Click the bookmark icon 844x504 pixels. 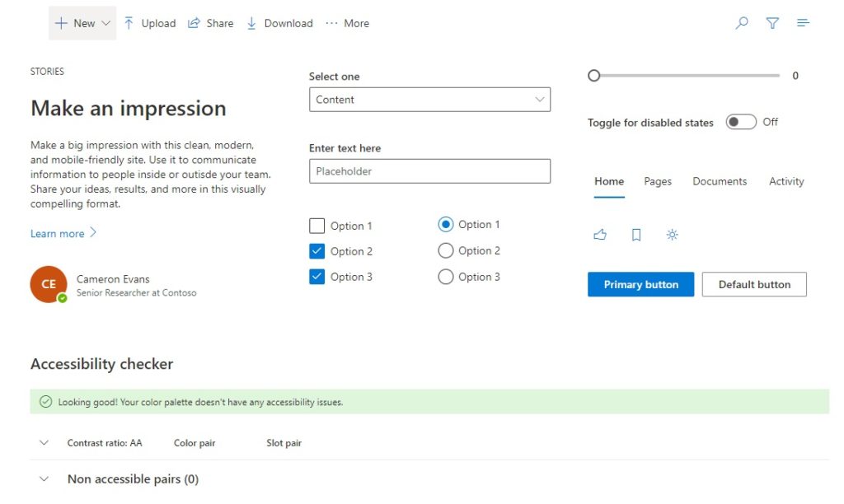tap(636, 235)
